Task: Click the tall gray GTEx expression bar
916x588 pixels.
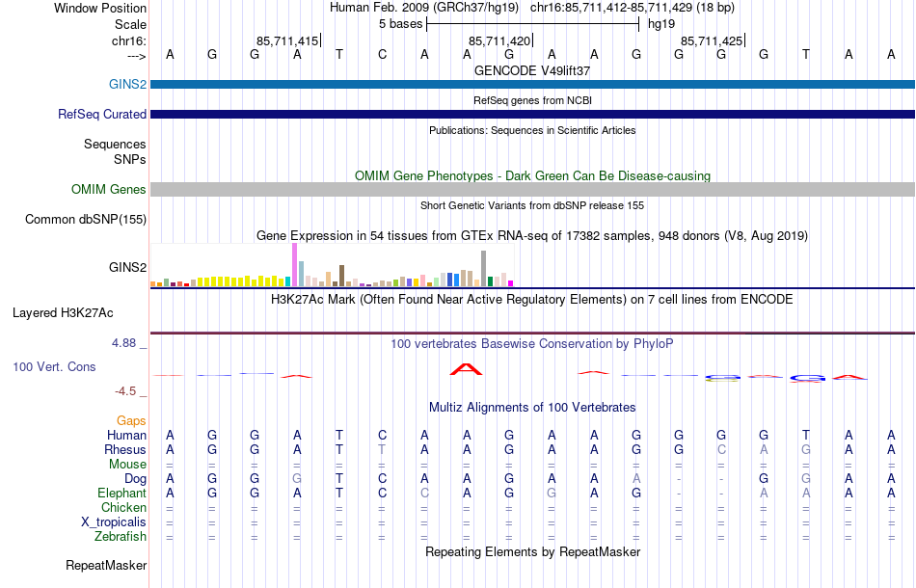Action: point(484,269)
